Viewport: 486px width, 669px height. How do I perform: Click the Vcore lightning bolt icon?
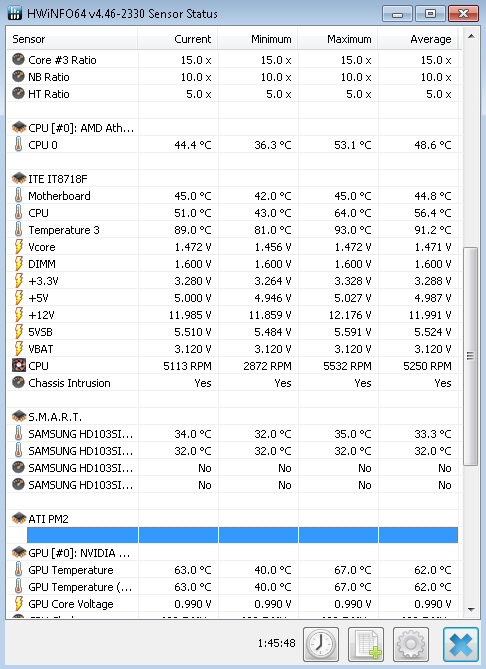[x=18, y=247]
